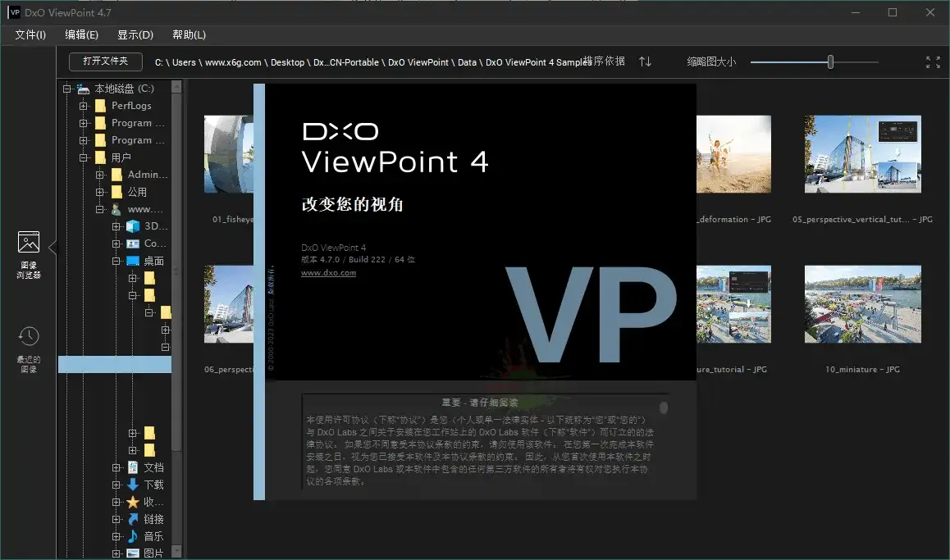Image resolution: width=950 pixels, height=560 pixels.
Task: Click the 打开文件夹 button
Action: click(104, 61)
